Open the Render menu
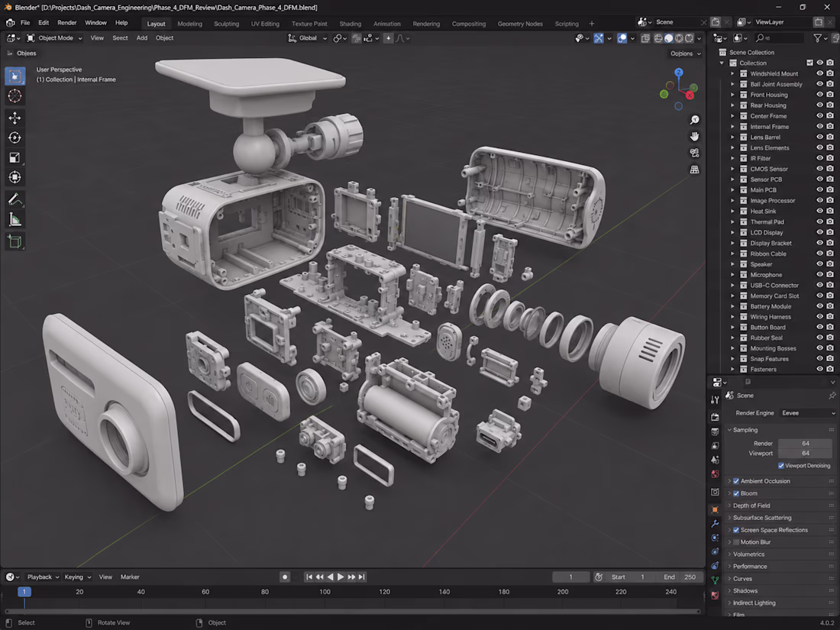The height and width of the screenshot is (630, 840). point(67,23)
